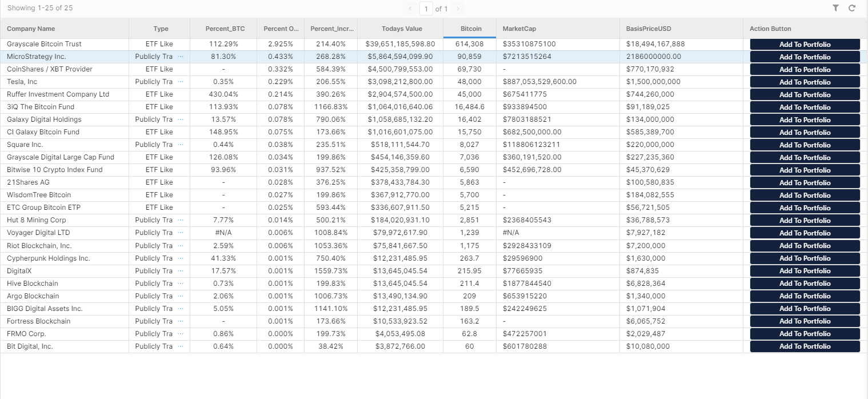Select the Fortress Blockchain company name cell
Image resolution: width=868 pixels, height=399 pixels.
65,321
